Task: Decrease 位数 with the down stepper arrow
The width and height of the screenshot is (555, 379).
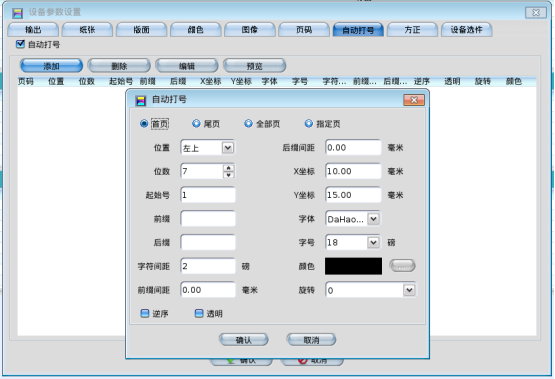Action: pyautogui.click(x=229, y=175)
